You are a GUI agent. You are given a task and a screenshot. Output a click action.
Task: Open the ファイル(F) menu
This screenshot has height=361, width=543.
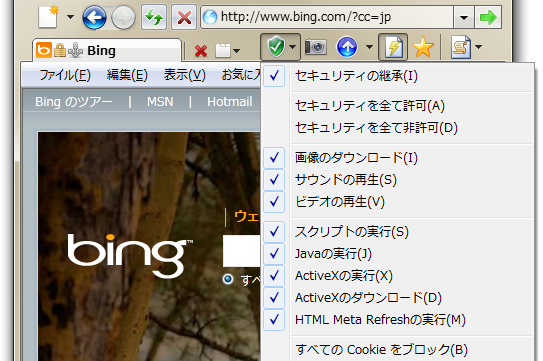65,74
